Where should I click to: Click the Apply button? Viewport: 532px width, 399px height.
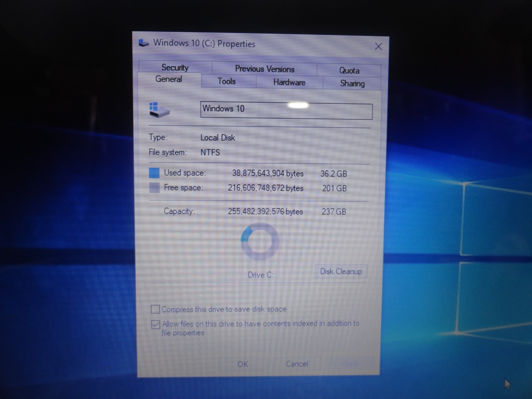pos(350,364)
